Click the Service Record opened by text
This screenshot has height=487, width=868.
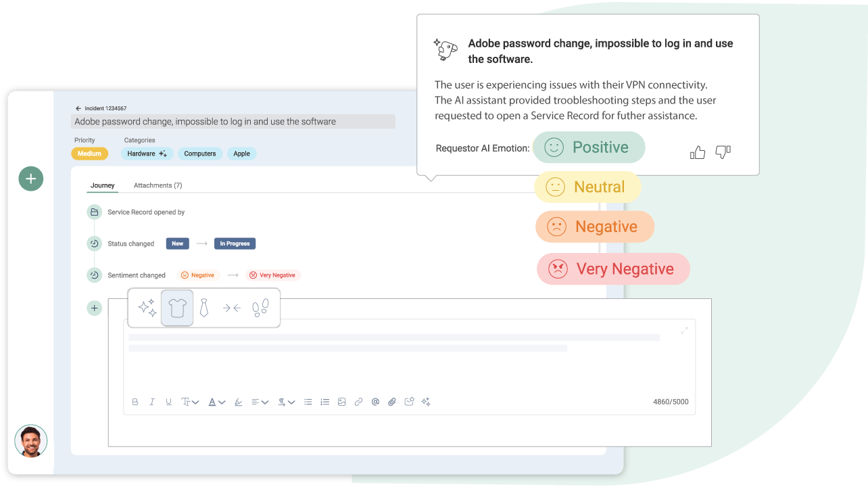[146, 212]
